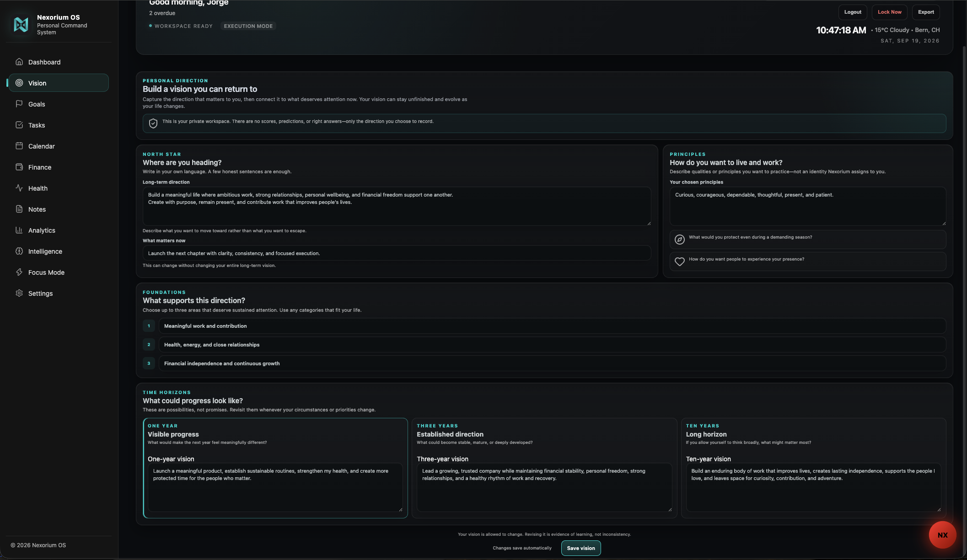Click resize handle of One-year vision box
The width and height of the screenshot is (967, 560).
coord(400,509)
